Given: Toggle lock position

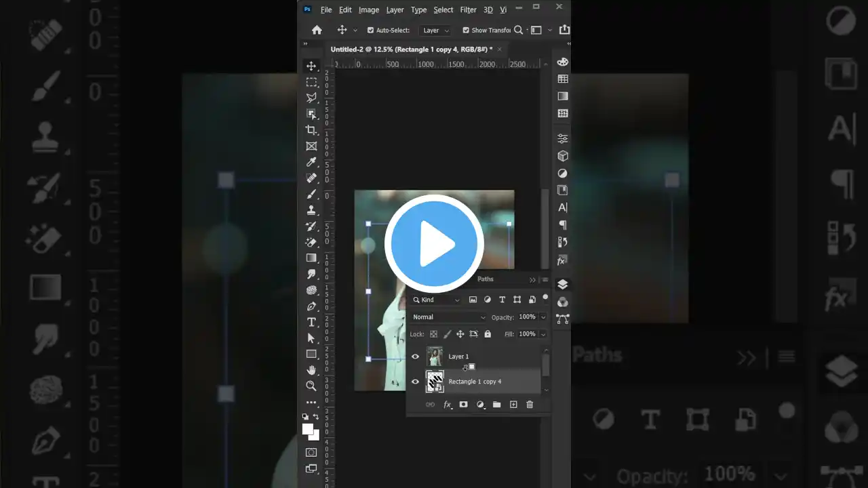Looking at the screenshot, I should (460, 334).
